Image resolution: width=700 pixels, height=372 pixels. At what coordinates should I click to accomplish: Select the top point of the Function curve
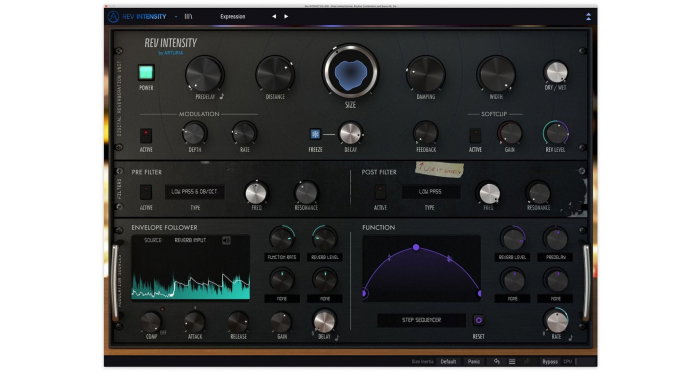pos(416,247)
